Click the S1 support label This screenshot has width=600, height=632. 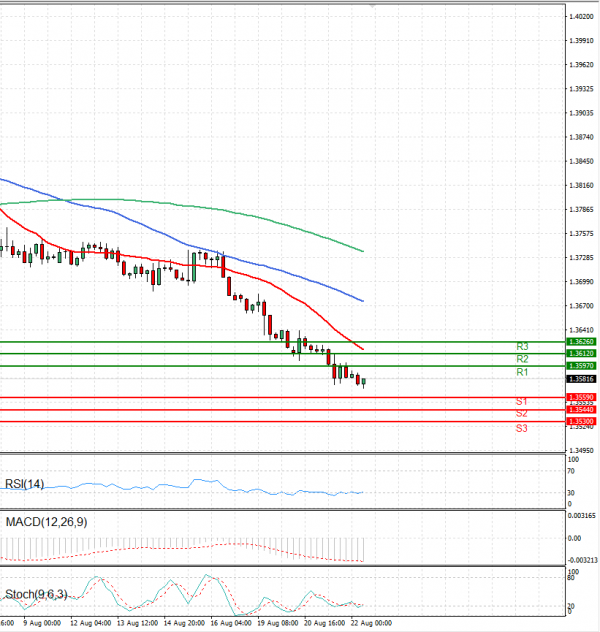coord(521,401)
